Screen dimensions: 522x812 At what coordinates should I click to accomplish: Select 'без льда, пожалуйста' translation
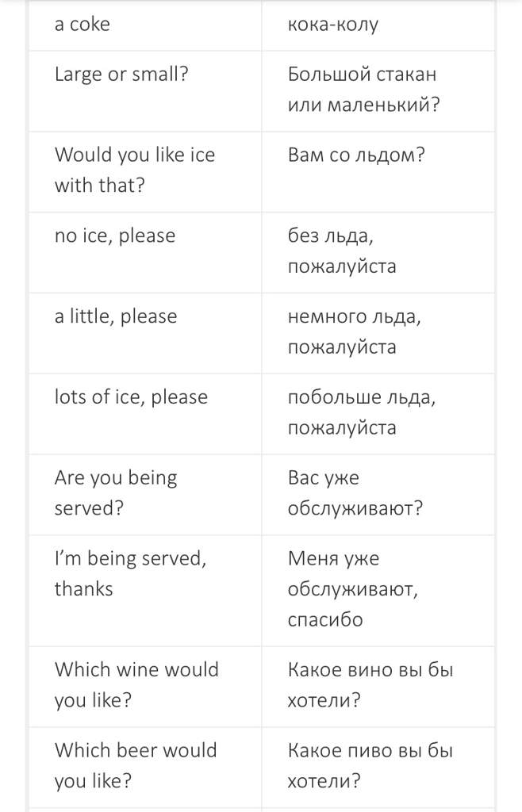click(x=342, y=251)
